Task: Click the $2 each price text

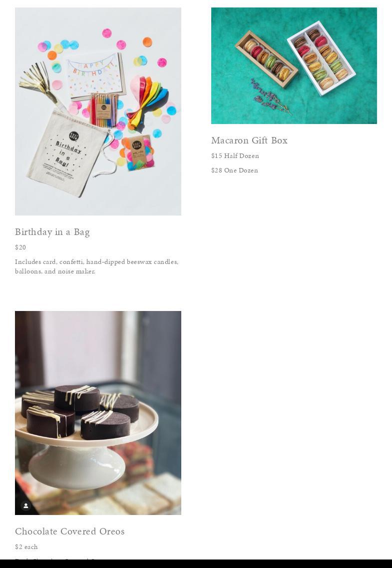Action: click(x=26, y=546)
